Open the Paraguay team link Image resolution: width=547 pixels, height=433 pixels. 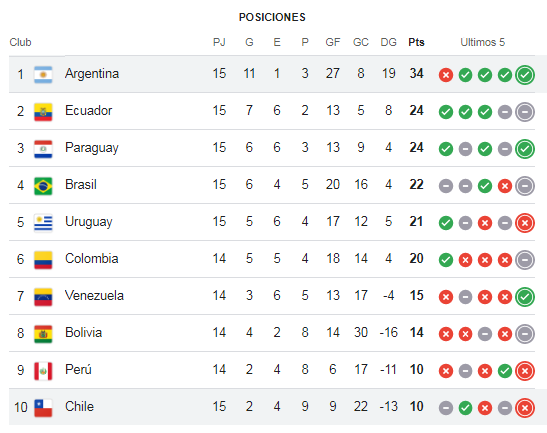tap(92, 148)
